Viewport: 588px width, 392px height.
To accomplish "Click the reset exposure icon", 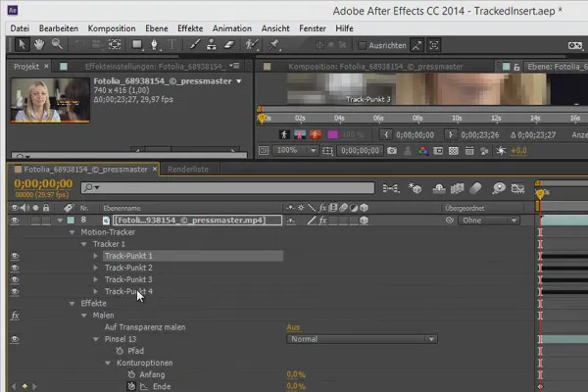I will click(x=501, y=151).
